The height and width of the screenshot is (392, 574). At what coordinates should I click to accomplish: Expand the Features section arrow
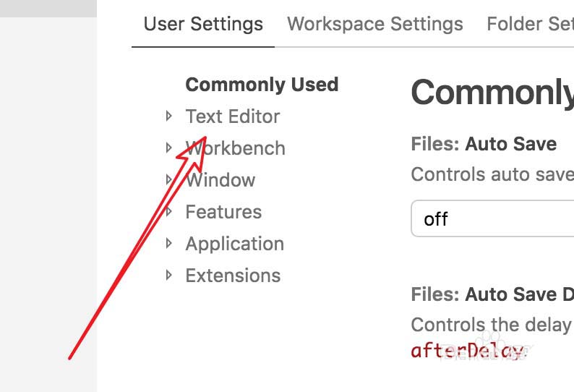[x=168, y=211]
